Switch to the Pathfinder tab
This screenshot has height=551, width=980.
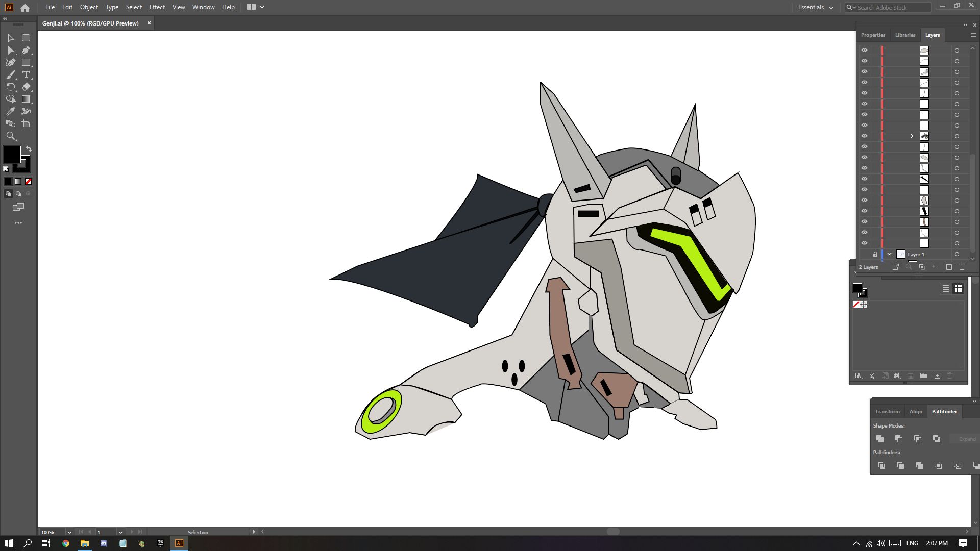(x=944, y=411)
